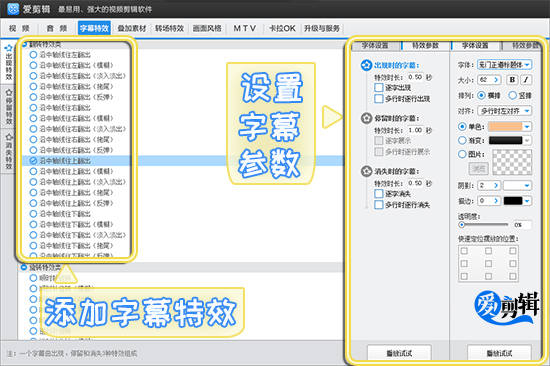Viewport: 550px width, 366px height.
Task: Click the 阴影 value arrow stepper
Action: point(496,185)
